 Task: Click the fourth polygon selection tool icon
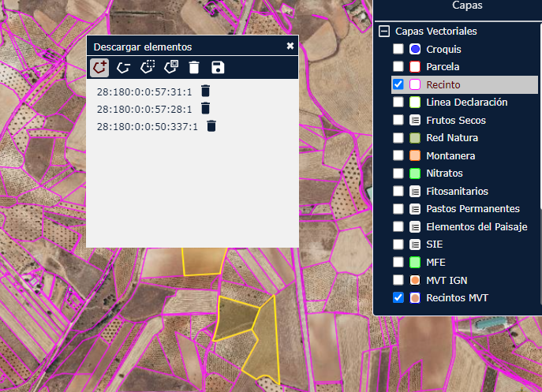(x=170, y=68)
